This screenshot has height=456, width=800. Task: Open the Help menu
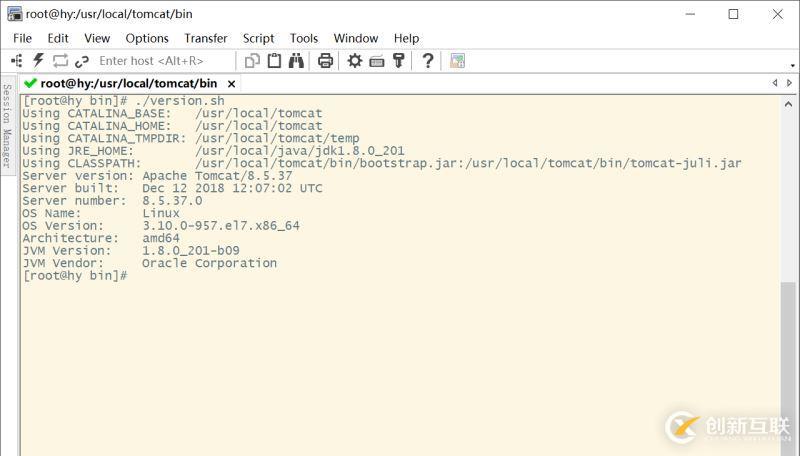406,38
